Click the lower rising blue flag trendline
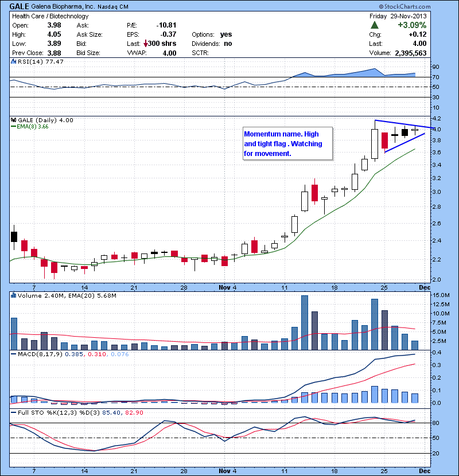Image resolution: width=459 pixels, height=476 pixels. pyautogui.click(x=404, y=143)
